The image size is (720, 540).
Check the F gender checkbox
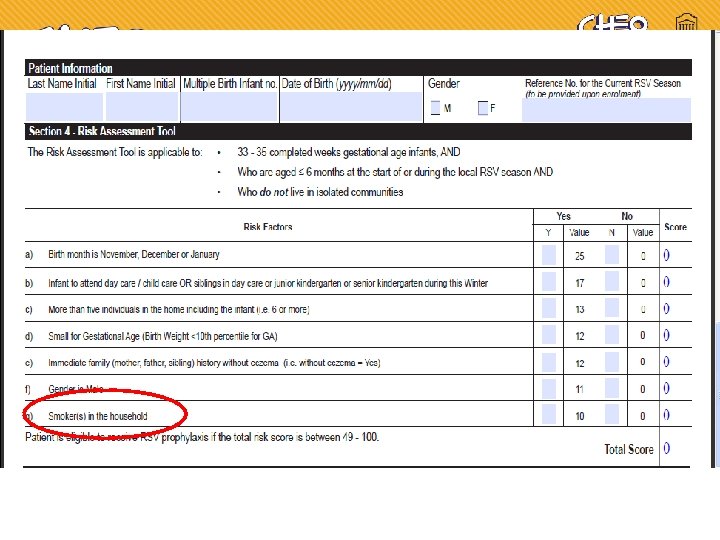pos(483,108)
